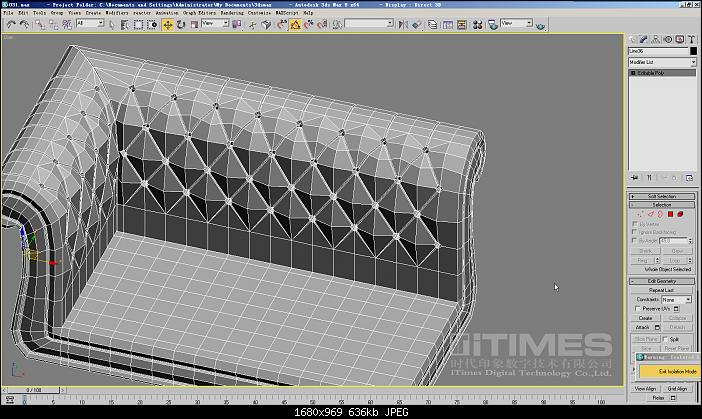Click the Repeat Last button

[661, 290]
